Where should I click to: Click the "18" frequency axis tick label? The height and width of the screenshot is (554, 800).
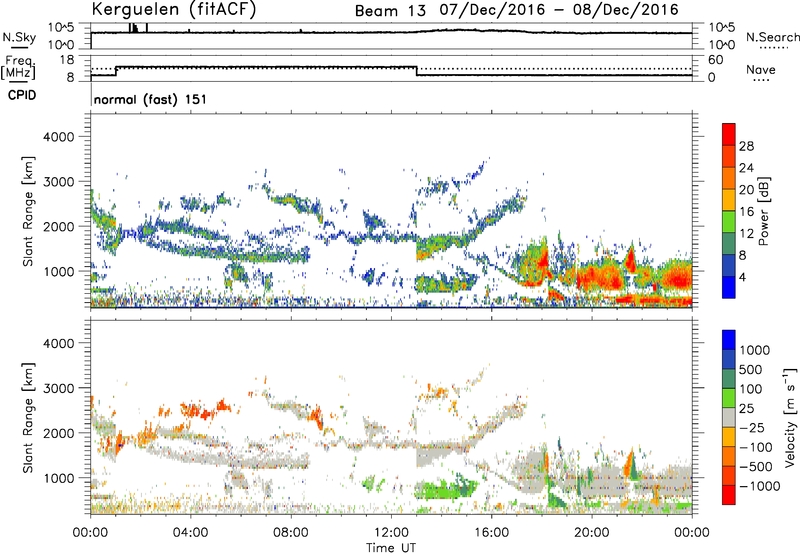(x=67, y=60)
